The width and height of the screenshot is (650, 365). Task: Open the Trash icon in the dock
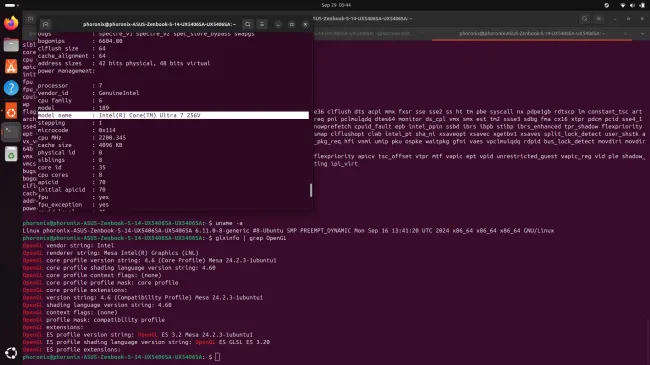click(x=11, y=154)
